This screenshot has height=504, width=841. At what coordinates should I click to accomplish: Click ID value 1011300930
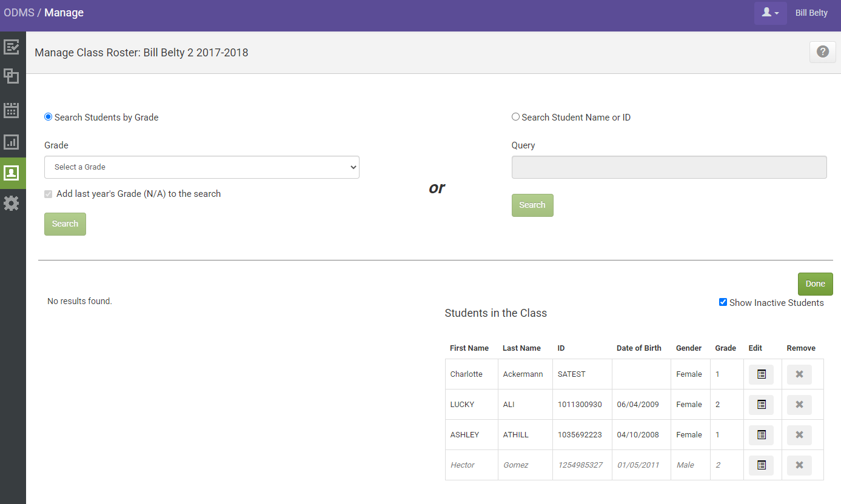tap(580, 405)
